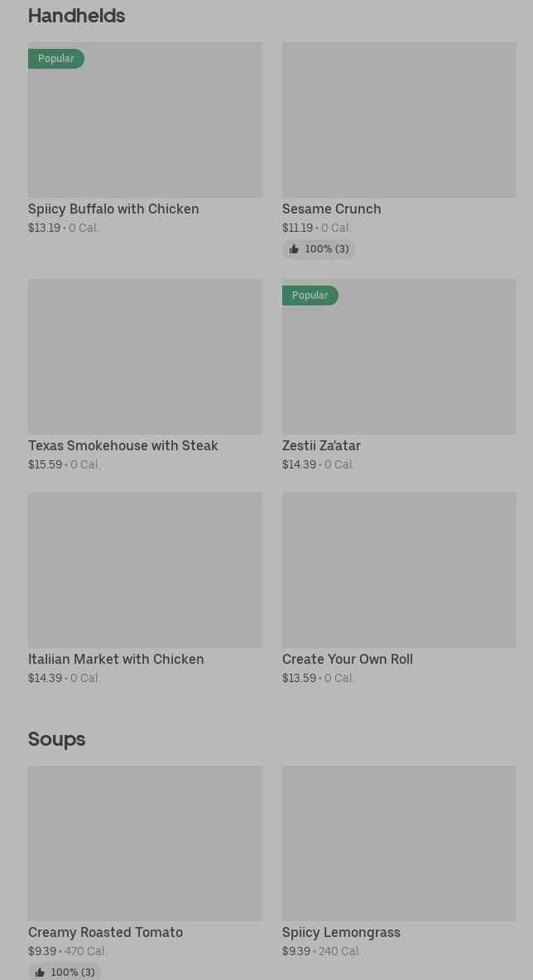Open Texas Smokehouse with Steak title link
533x980 pixels.
pos(123,446)
